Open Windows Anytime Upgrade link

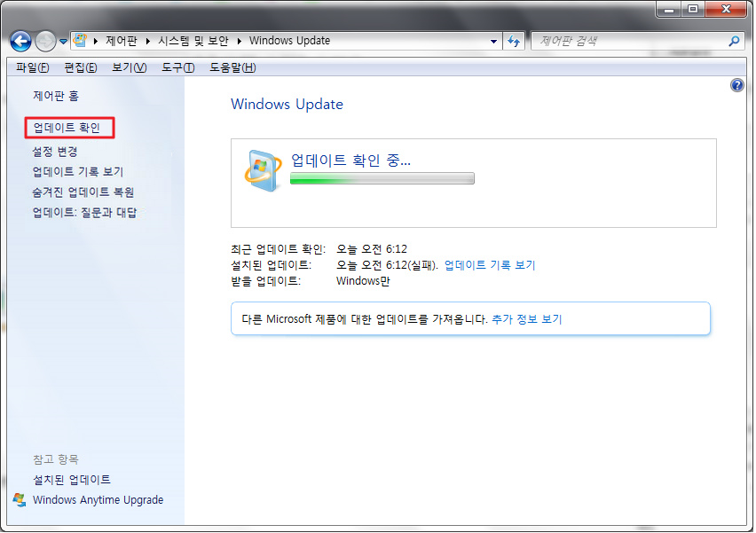pos(98,500)
